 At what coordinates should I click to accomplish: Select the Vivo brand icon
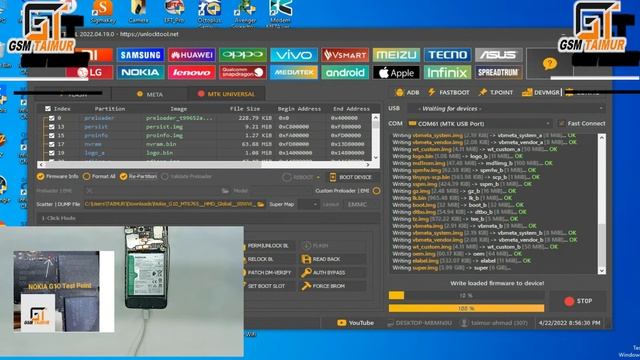[294, 55]
